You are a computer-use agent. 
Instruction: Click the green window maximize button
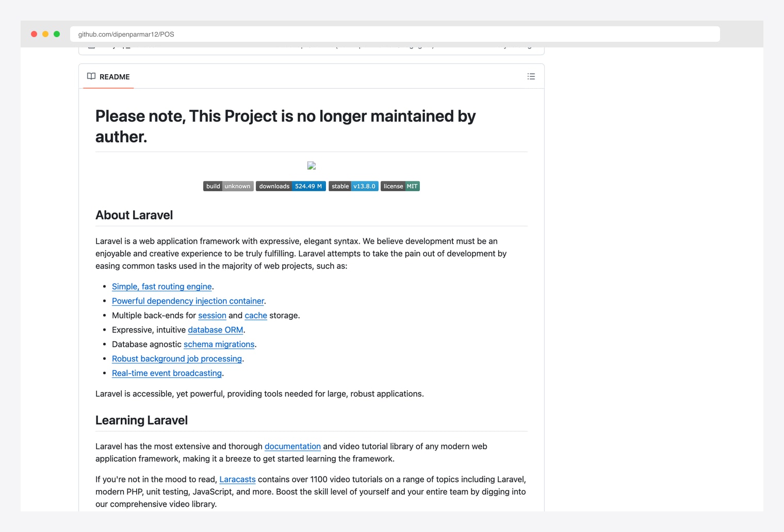57,34
